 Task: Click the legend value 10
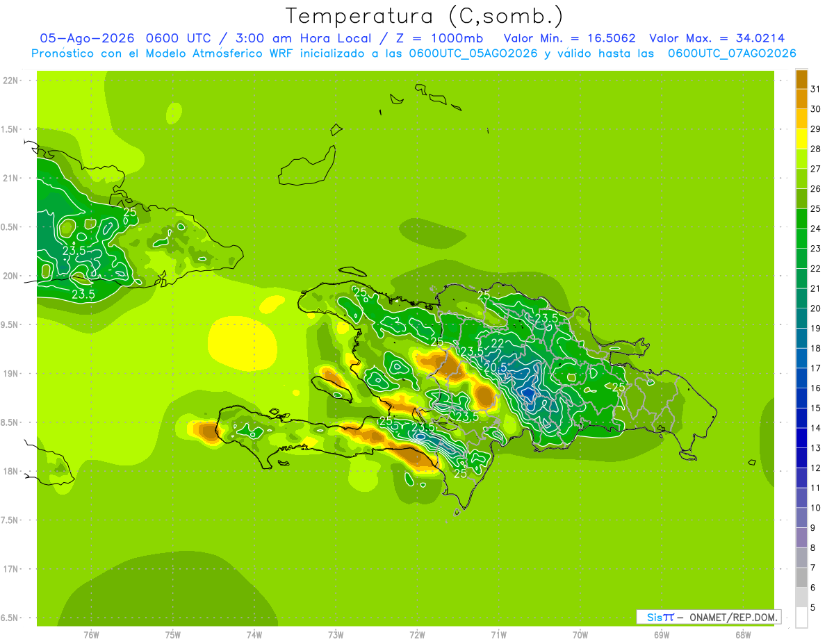[815, 508]
